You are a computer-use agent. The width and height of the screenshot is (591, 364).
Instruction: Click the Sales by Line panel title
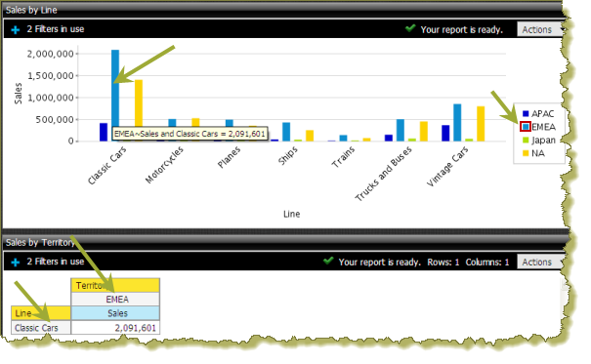[x=31, y=10]
